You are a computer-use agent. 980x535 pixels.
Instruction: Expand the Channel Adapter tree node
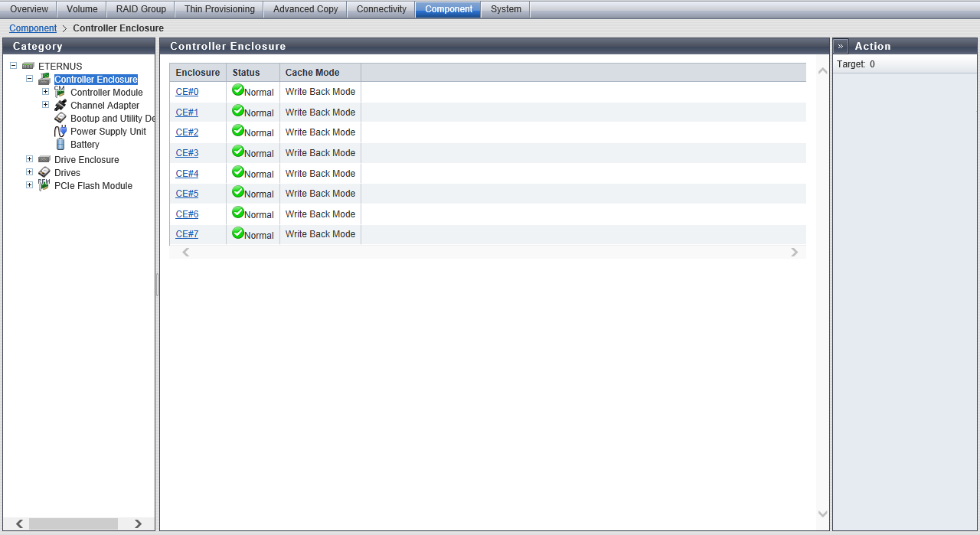pyautogui.click(x=45, y=105)
